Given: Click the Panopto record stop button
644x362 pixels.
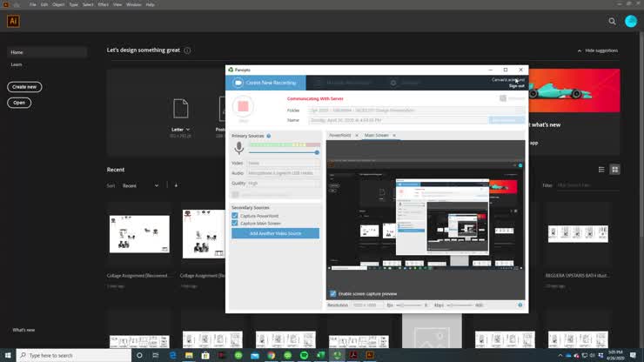Looking at the screenshot, I should coord(243,106).
